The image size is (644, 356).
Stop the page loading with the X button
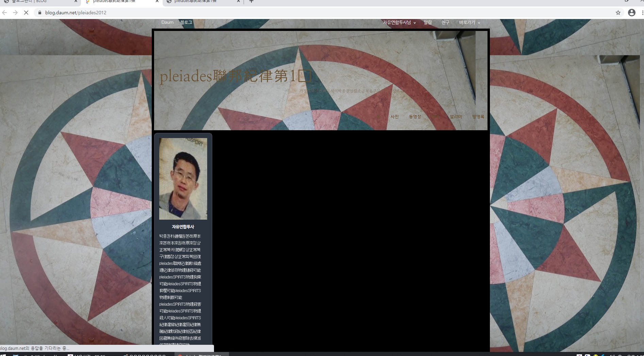[x=27, y=13]
